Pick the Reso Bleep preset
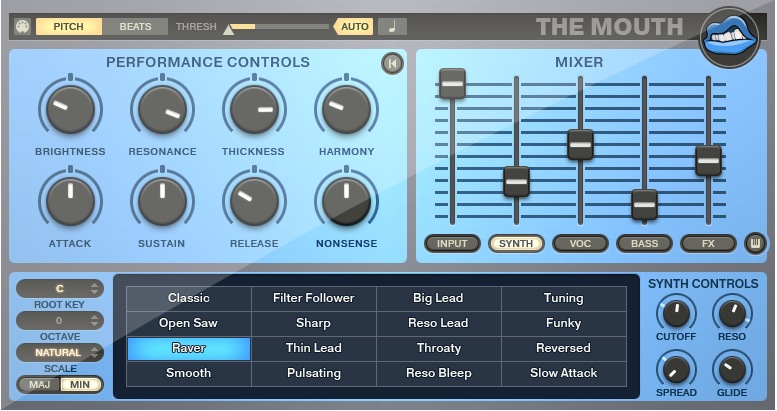777x411 pixels. pos(439,373)
